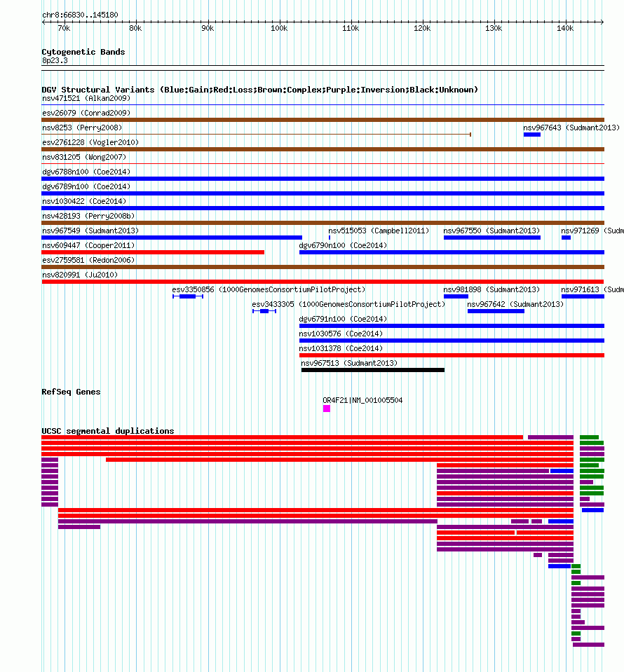Open nsv1030422 (Coe2014) variant label

click(x=84, y=201)
